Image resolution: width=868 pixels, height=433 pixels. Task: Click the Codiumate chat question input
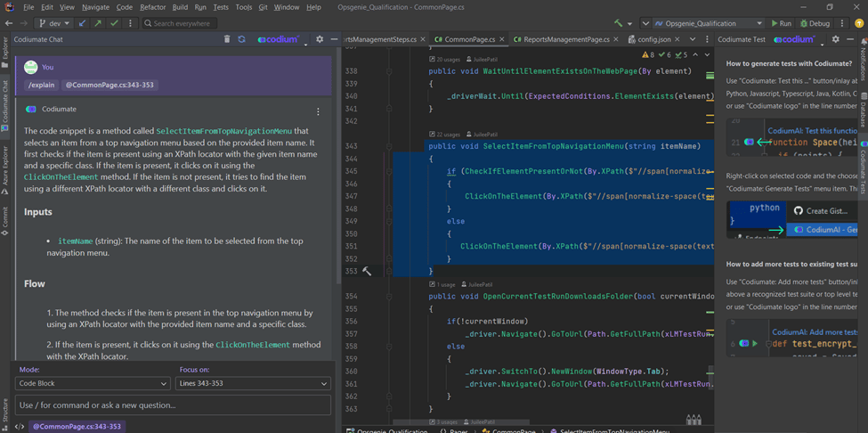pyautogui.click(x=173, y=404)
